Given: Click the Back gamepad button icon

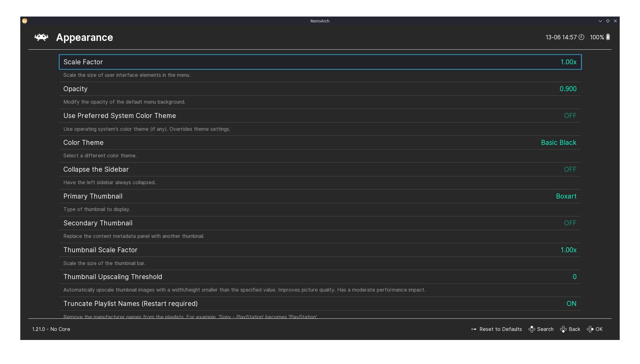Looking at the screenshot, I should click(x=563, y=329).
